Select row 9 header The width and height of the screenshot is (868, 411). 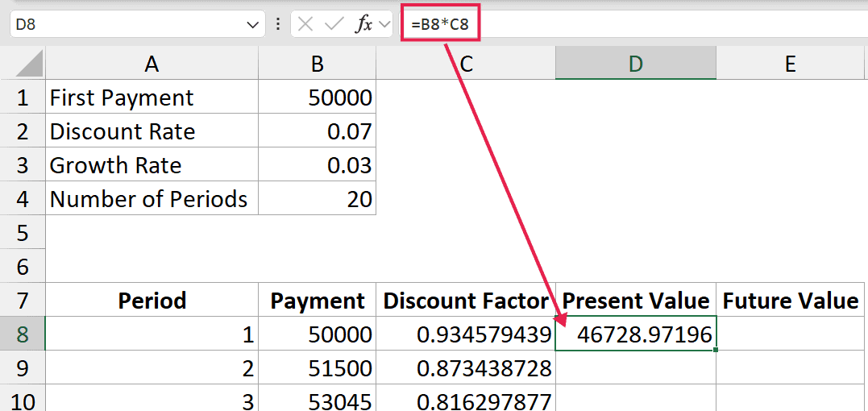pos(22,367)
